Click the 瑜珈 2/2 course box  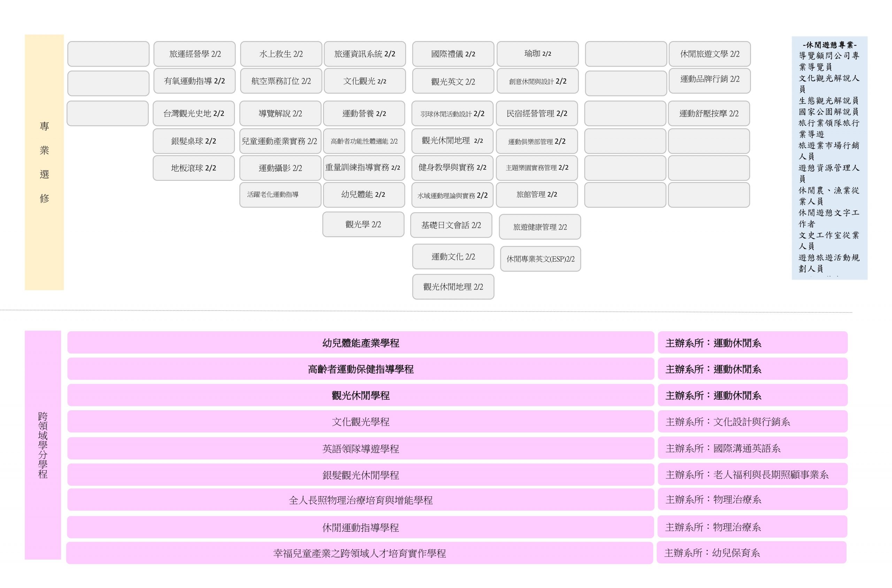[538, 54]
